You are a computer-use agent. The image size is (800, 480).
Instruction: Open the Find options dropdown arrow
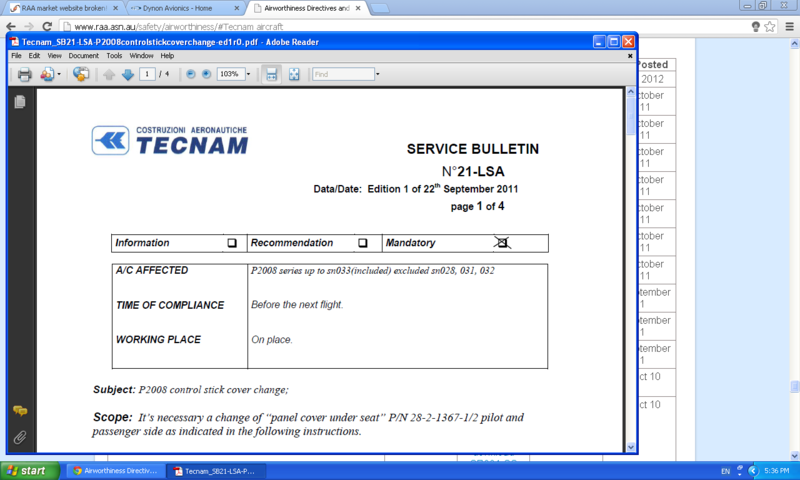(x=378, y=74)
